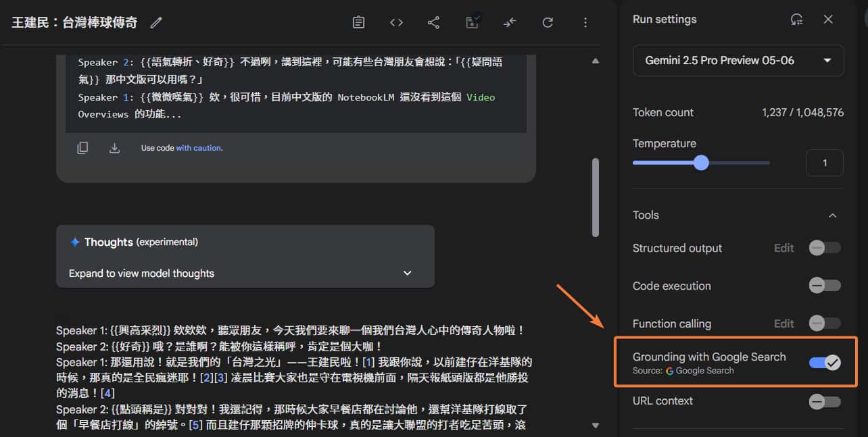Edit the Structured output settings

[x=783, y=248]
